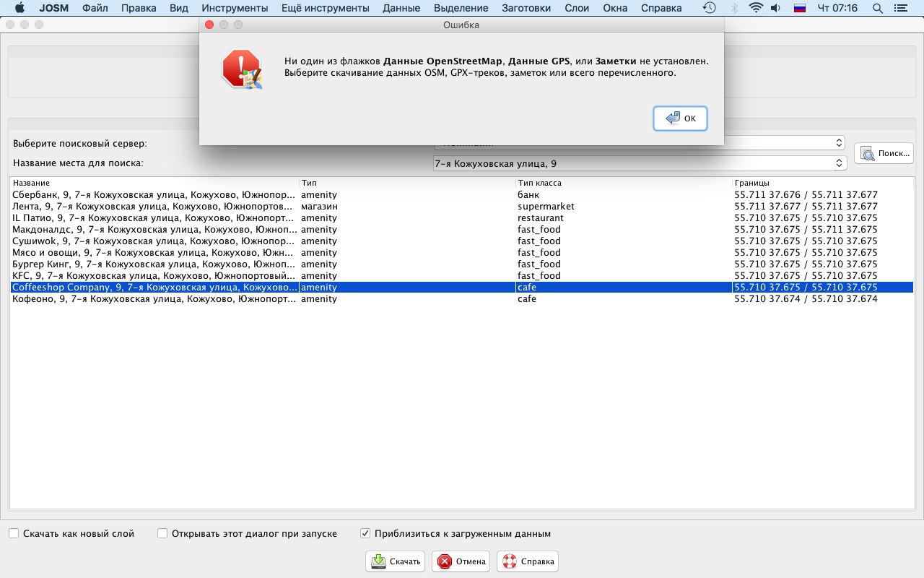Open the Справка help button
This screenshot has height=578, width=924.
(x=528, y=561)
